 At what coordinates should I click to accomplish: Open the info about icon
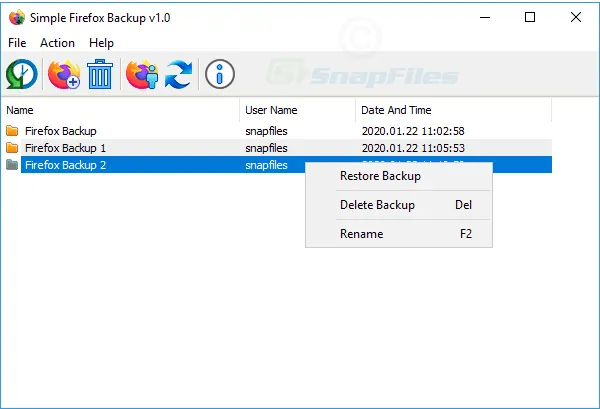click(x=220, y=75)
